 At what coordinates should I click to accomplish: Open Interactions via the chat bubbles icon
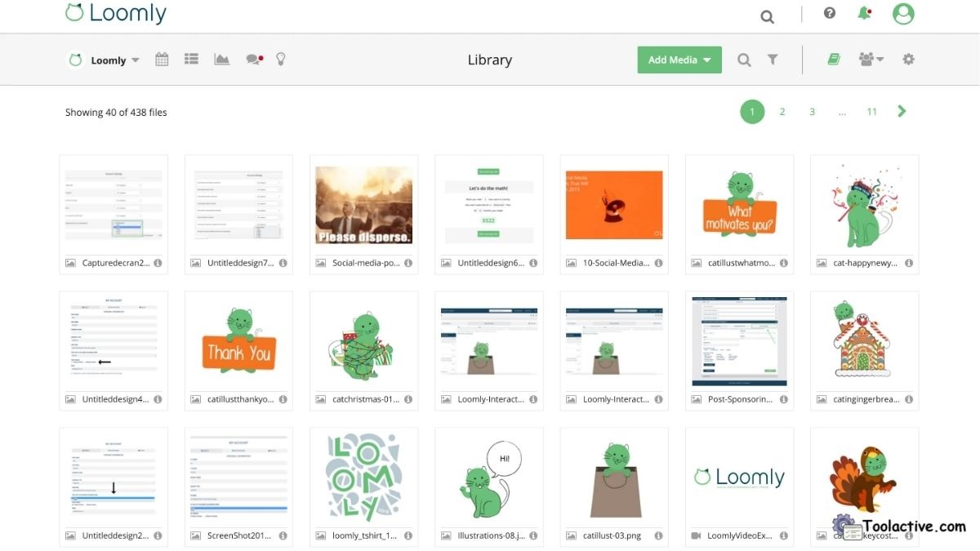(252, 59)
